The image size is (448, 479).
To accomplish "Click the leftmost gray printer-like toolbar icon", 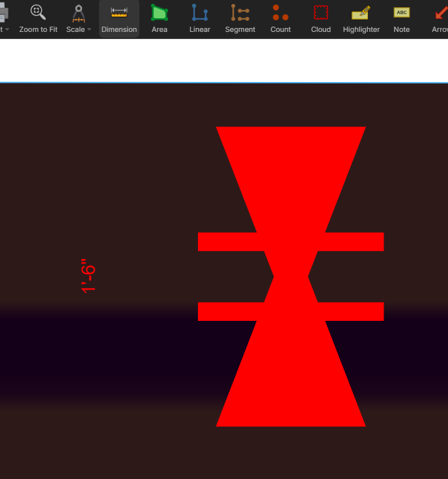I will pos(3,13).
